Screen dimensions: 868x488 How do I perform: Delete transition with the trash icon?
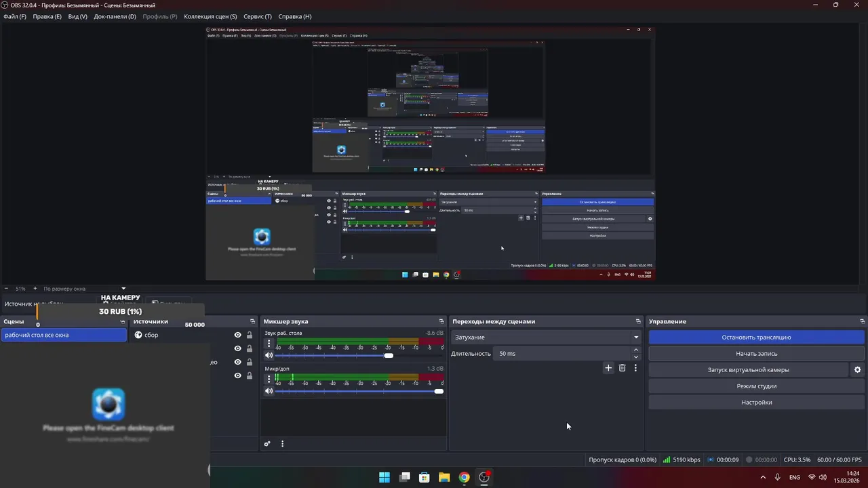pos(622,368)
